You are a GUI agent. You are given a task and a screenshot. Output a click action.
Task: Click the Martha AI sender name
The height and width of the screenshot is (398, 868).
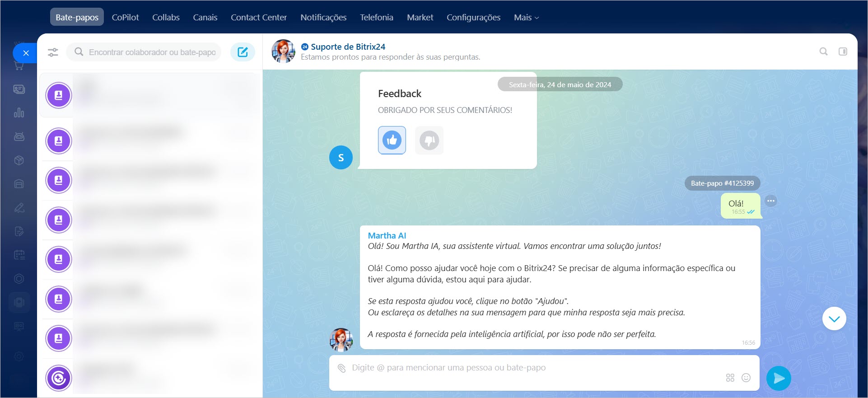coord(387,235)
